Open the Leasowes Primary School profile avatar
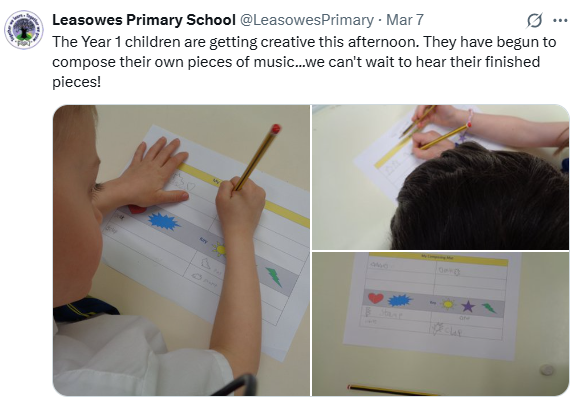Image resolution: width=586 pixels, height=403 pixels. (24, 30)
